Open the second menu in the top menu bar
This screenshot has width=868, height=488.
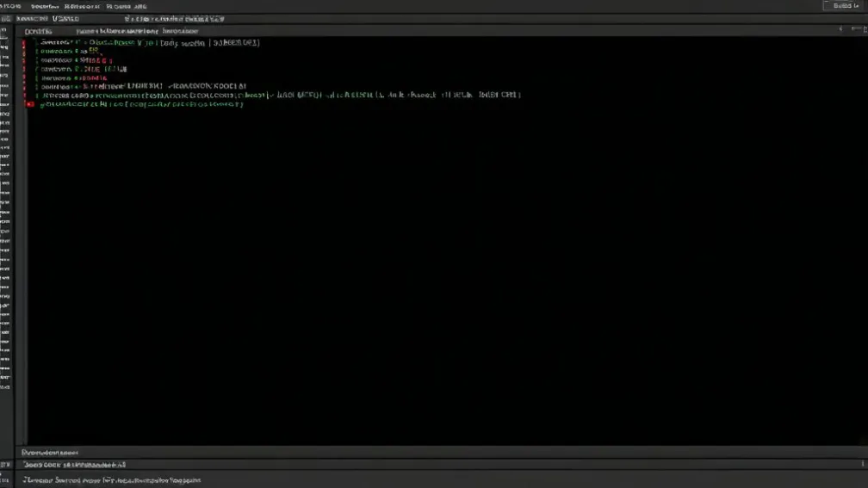43,5
